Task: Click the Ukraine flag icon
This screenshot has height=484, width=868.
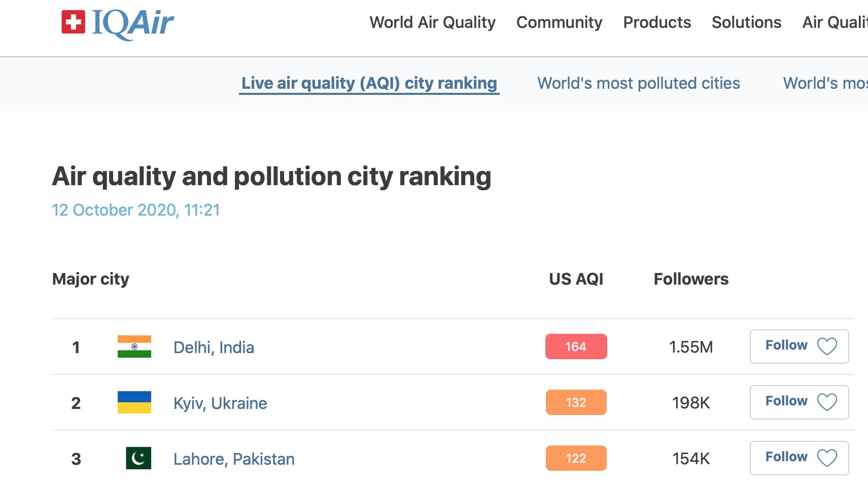Action: point(134,402)
